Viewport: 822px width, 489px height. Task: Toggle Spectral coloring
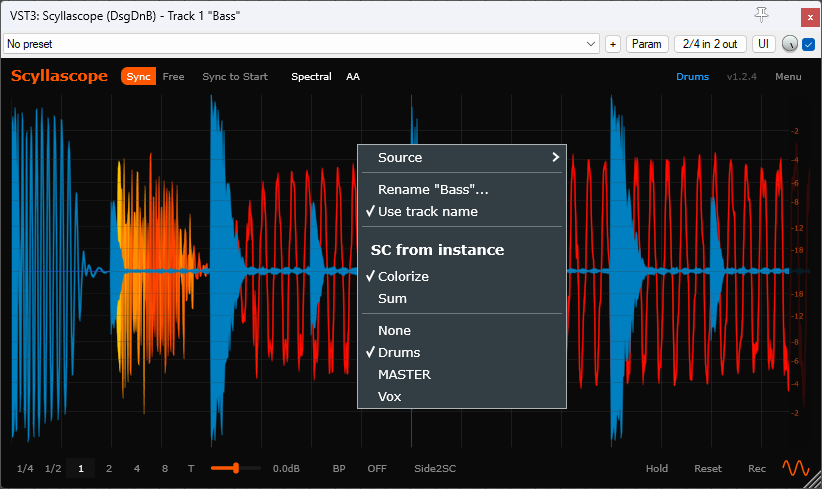point(311,77)
